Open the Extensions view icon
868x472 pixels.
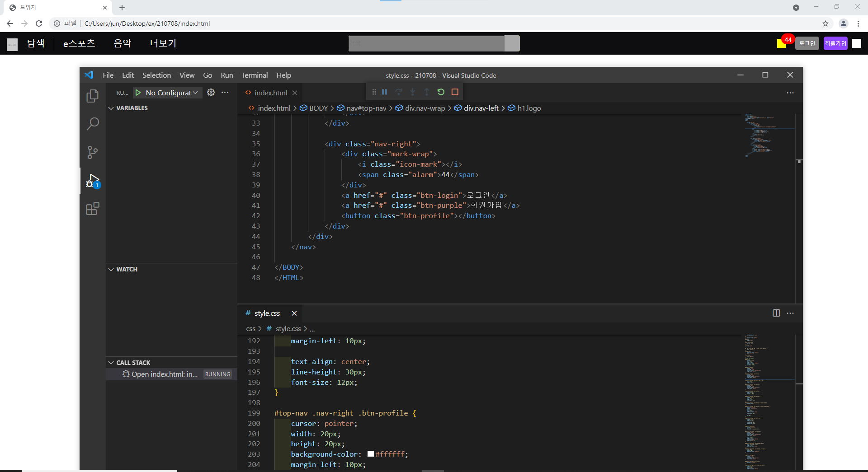click(x=92, y=209)
